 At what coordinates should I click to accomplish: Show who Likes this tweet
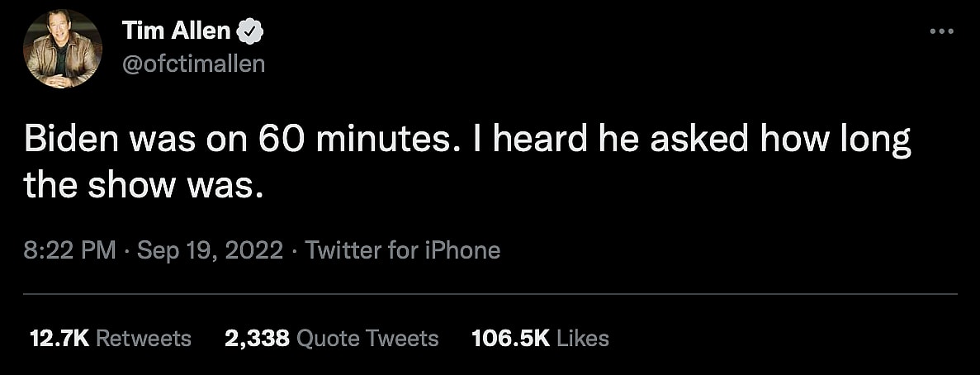click(583, 338)
